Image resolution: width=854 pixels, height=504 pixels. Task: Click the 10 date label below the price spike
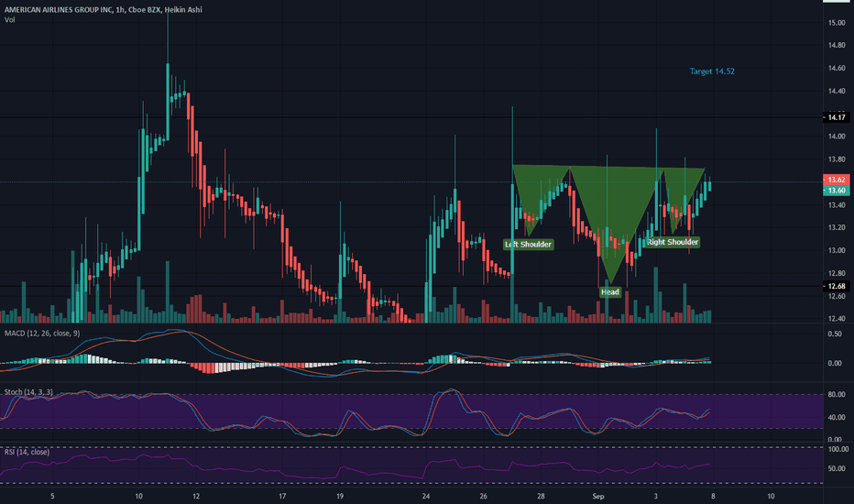click(138, 496)
